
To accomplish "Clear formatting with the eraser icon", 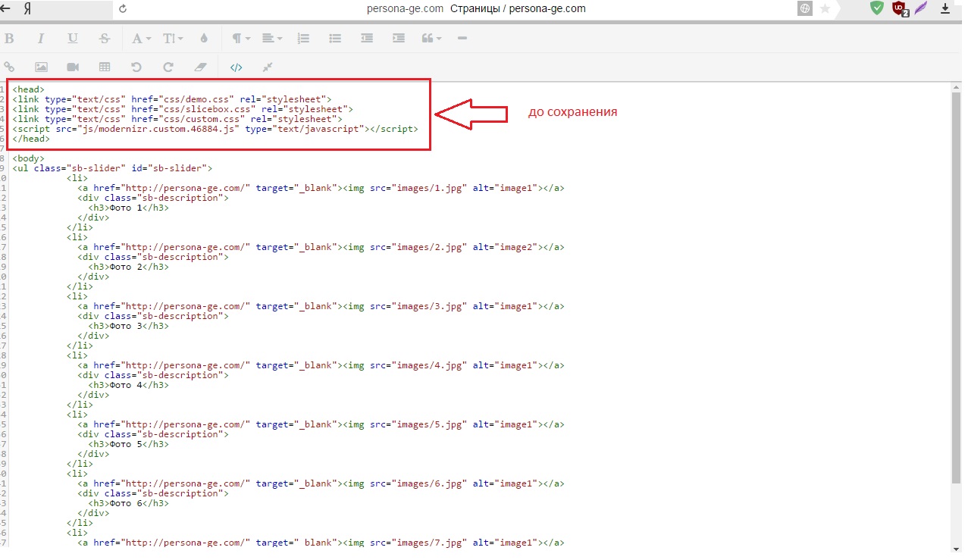I will tap(200, 67).
